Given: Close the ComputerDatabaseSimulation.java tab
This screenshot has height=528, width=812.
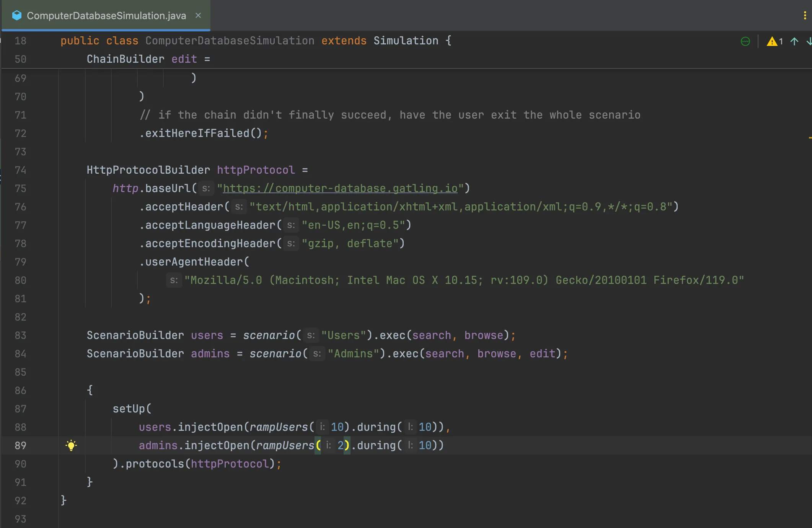Looking at the screenshot, I should click(198, 15).
